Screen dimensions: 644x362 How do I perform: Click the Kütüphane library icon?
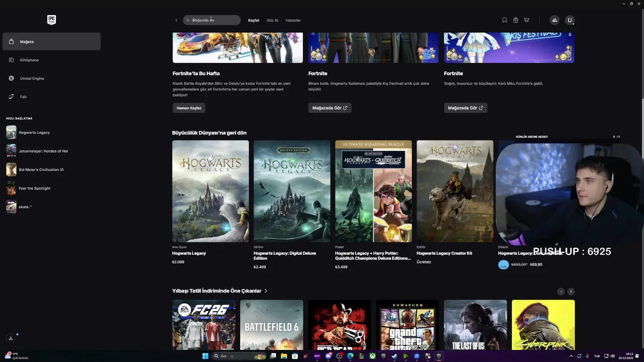coord(11,60)
